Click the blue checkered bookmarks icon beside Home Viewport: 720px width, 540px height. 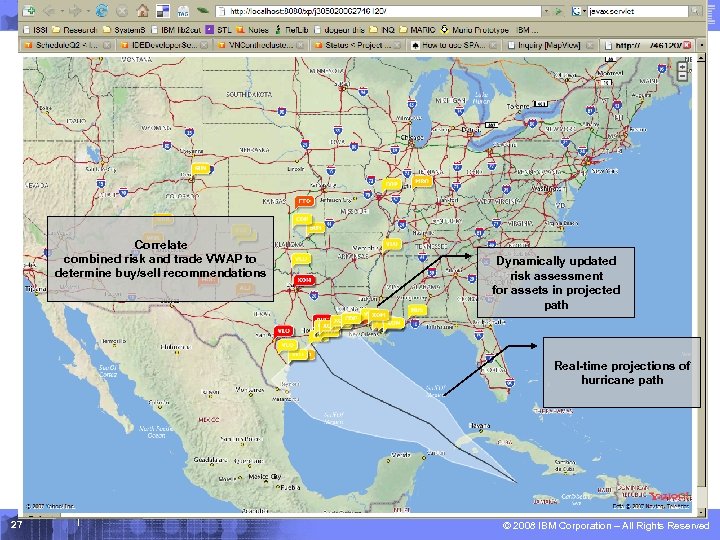pos(163,11)
